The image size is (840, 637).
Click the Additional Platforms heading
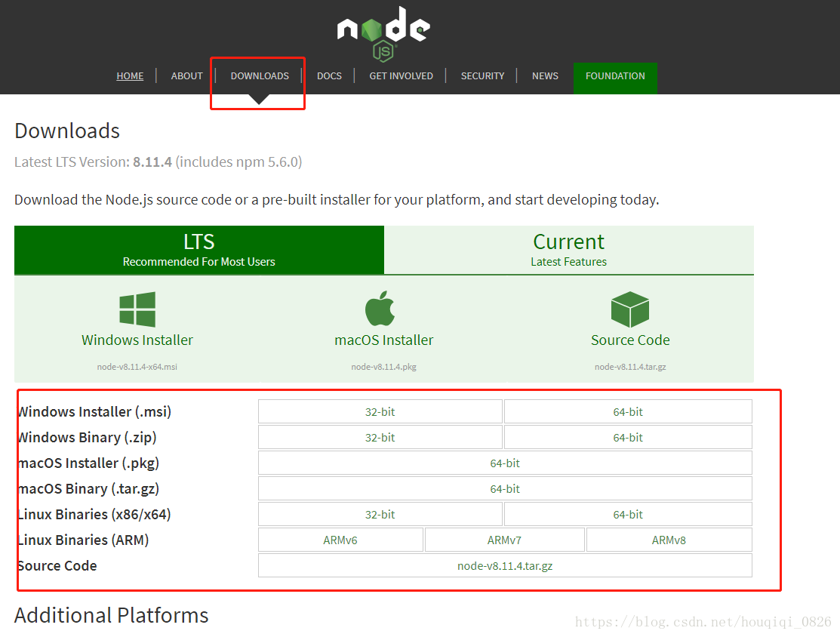point(112,616)
